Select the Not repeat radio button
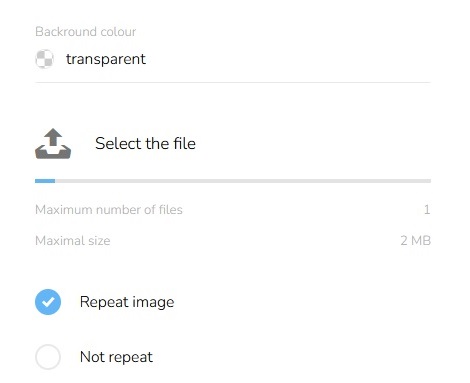 tap(48, 357)
